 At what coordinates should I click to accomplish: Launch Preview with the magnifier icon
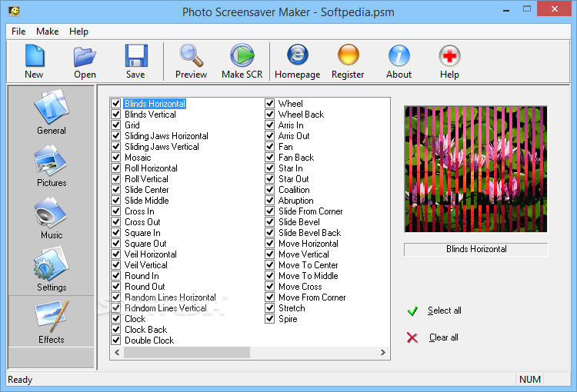pos(191,56)
